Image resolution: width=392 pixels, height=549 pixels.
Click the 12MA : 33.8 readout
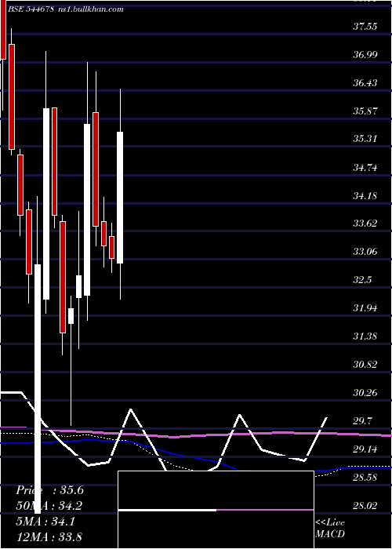[49, 536]
